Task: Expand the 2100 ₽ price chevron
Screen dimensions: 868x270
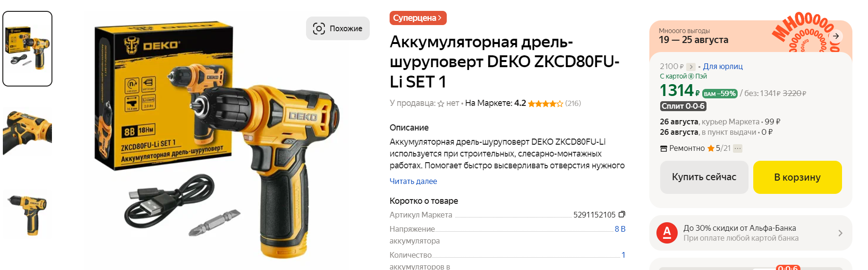Action: (x=691, y=67)
